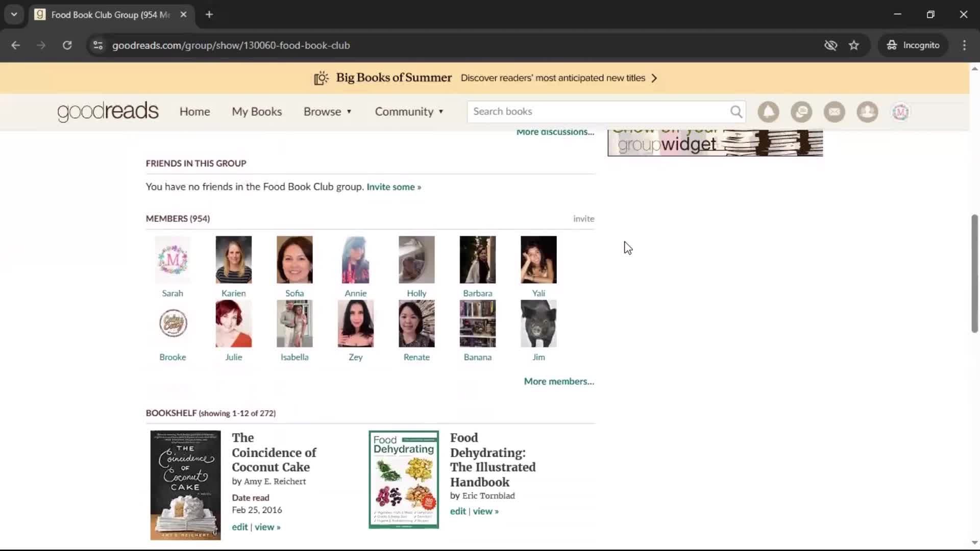
Task: Open Food Dehydrating book cover
Action: coord(404,480)
